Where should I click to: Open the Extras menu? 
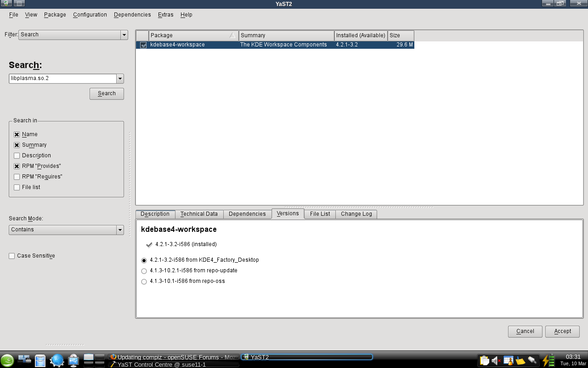coord(166,15)
